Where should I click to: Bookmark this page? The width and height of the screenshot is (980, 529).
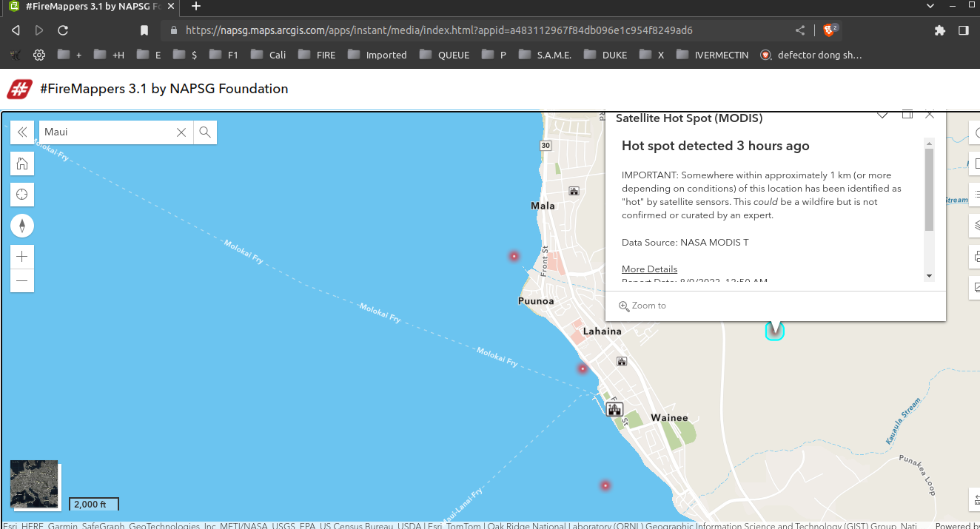click(144, 30)
